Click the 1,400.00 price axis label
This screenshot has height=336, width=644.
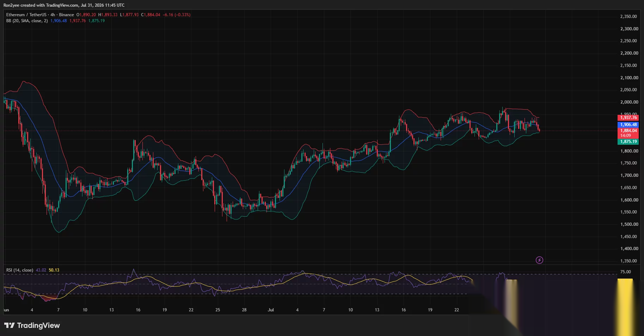[x=629, y=249]
